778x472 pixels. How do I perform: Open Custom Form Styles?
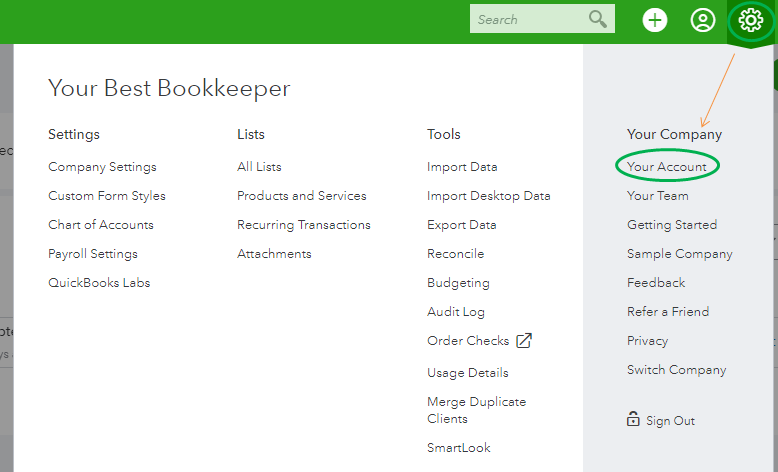[x=107, y=196]
